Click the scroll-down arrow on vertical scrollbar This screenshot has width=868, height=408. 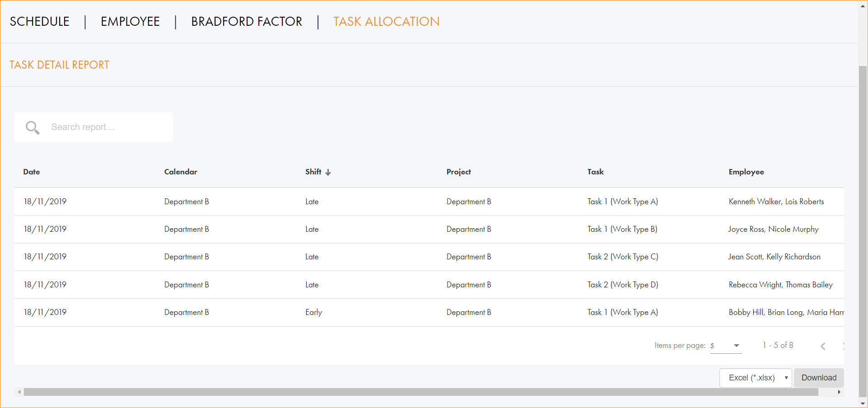(863, 403)
